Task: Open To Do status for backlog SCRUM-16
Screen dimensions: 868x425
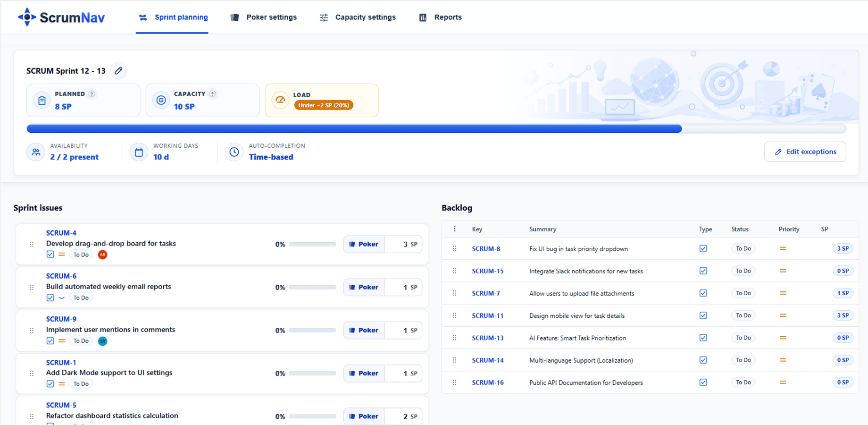Action: (x=743, y=382)
